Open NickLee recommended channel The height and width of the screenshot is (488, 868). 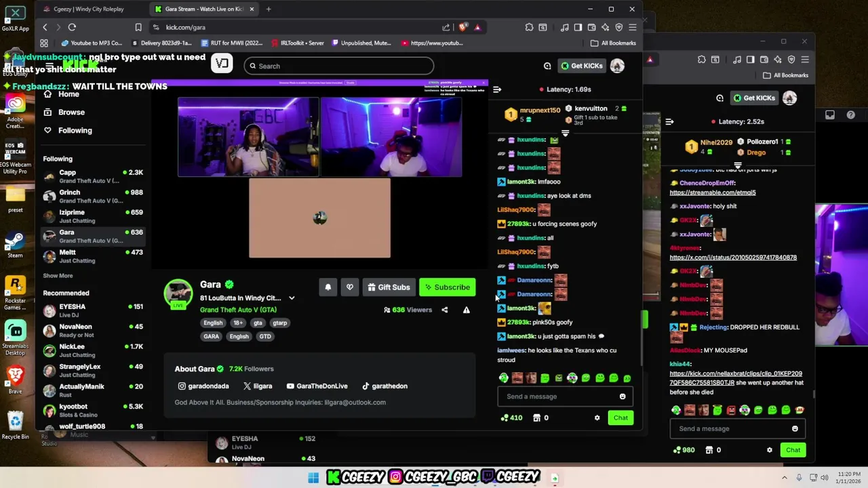pyautogui.click(x=93, y=350)
